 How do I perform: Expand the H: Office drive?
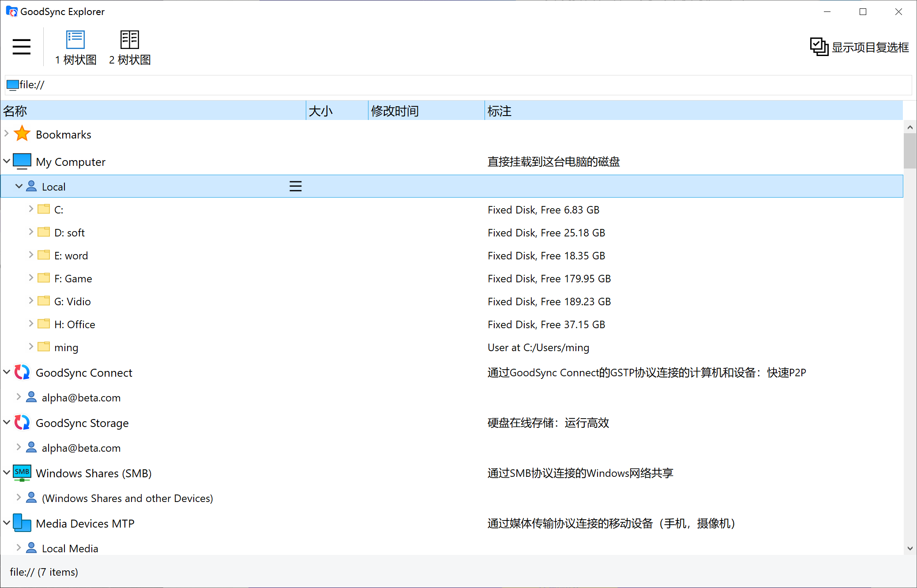pyautogui.click(x=31, y=323)
